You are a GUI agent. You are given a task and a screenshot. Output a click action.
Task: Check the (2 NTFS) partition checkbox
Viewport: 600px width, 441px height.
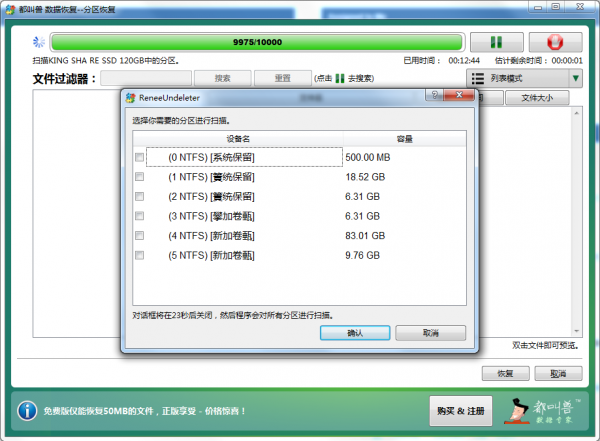click(139, 196)
